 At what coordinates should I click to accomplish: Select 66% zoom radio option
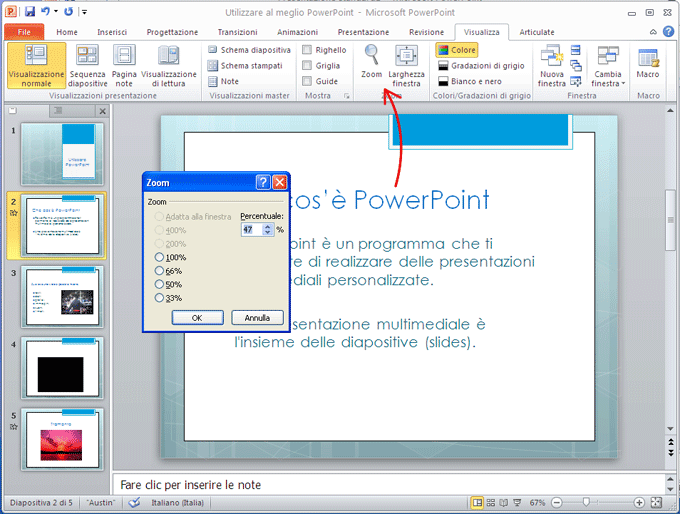pos(159,271)
